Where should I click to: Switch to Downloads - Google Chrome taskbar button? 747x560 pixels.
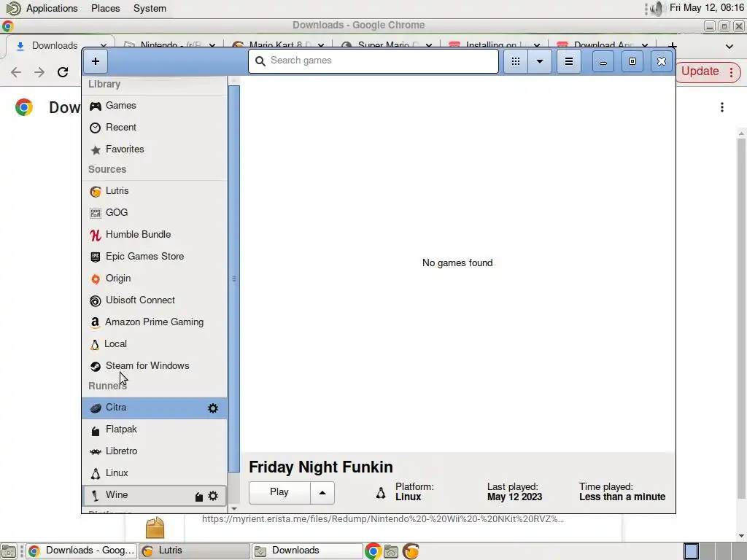[x=81, y=551]
